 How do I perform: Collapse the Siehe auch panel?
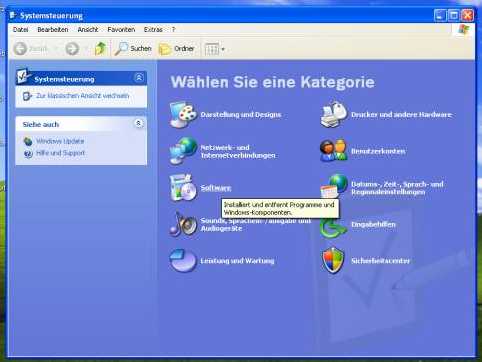[x=139, y=123]
